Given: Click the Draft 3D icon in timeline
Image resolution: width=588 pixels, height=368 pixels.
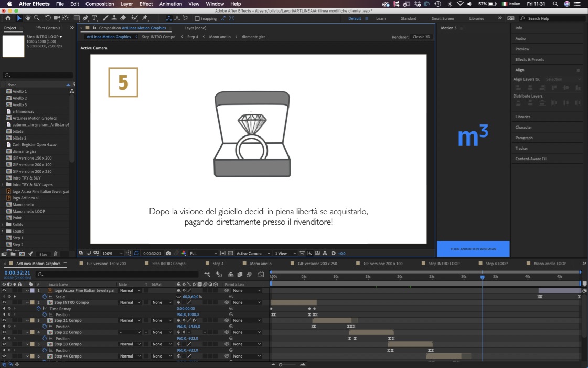Looking at the screenshot, I should pos(219,275).
